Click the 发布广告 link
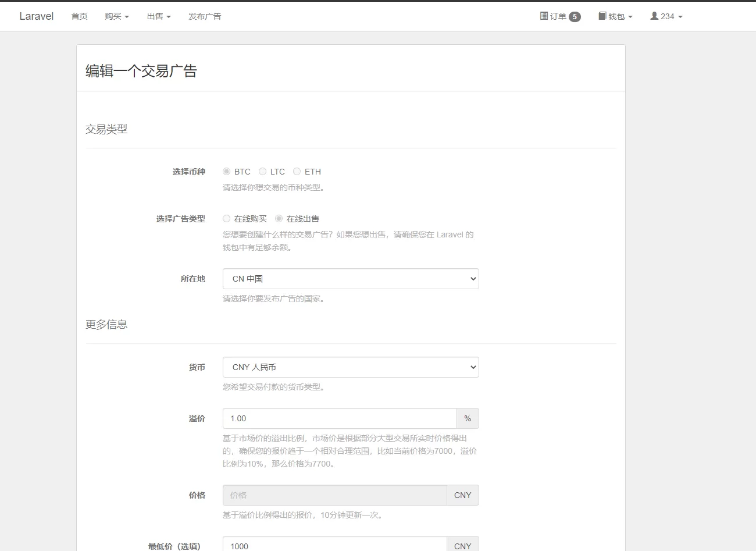 [205, 16]
